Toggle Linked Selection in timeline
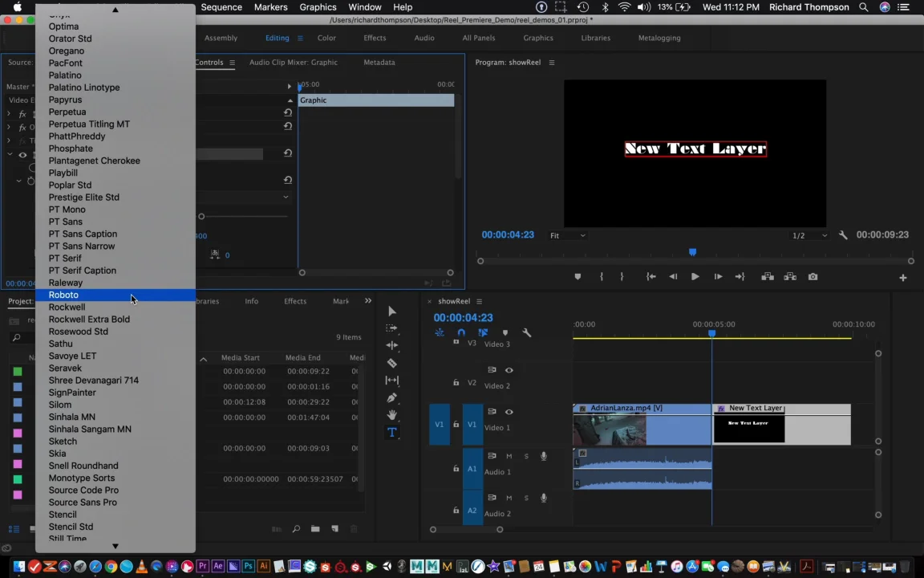Image resolution: width=924 pixels, height=578 pixels. point(483,333)
